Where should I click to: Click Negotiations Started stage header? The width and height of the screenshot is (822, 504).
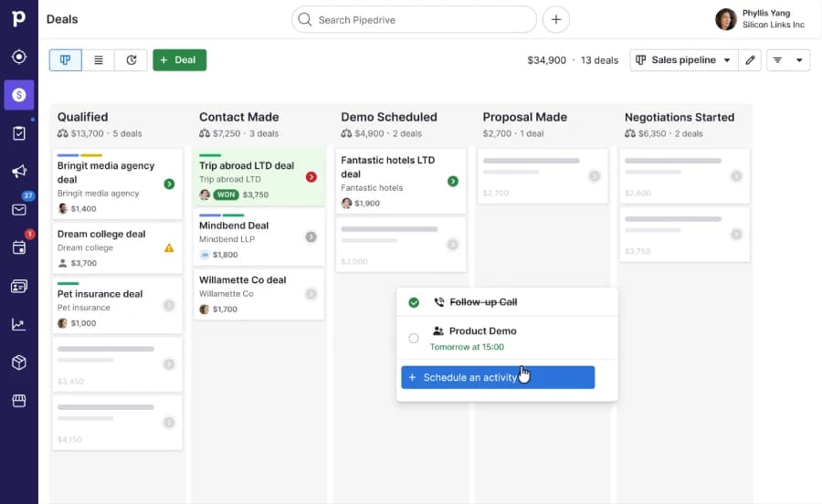[x=680, y=117]
